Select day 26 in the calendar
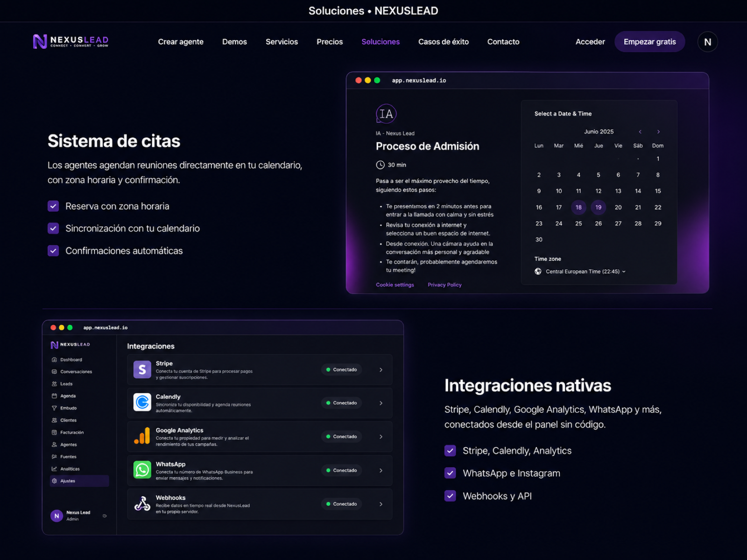Viewport: 747px width, 560px height. 598,224
